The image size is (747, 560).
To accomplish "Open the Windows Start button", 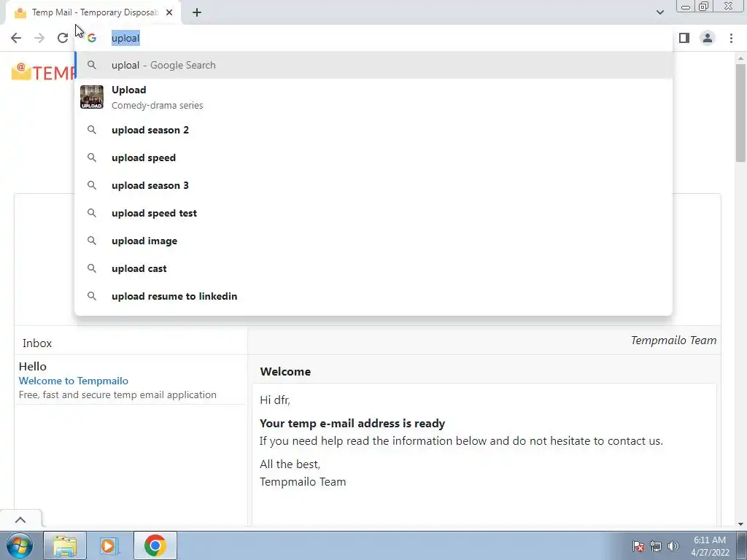I will point(19,545).
